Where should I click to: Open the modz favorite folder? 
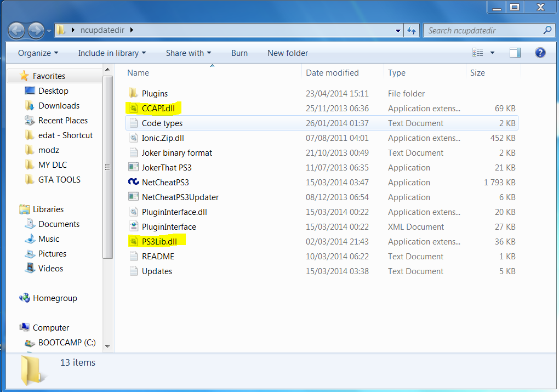tap(48, 150)
